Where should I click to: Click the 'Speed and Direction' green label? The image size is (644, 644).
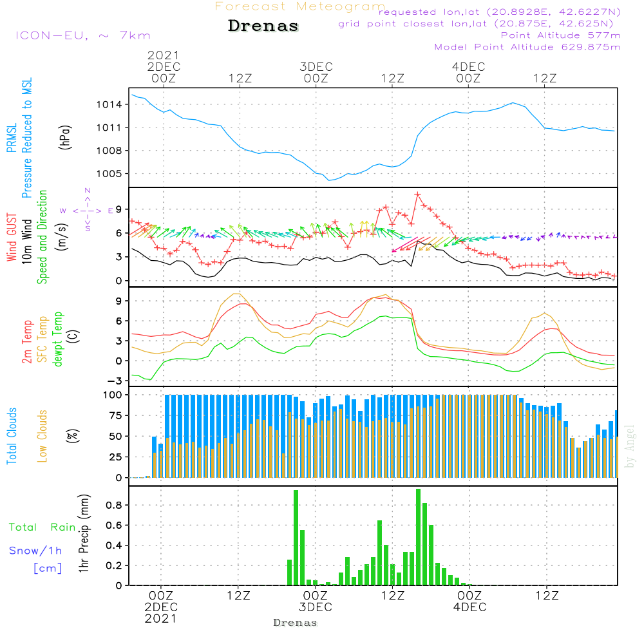[42, 237]
